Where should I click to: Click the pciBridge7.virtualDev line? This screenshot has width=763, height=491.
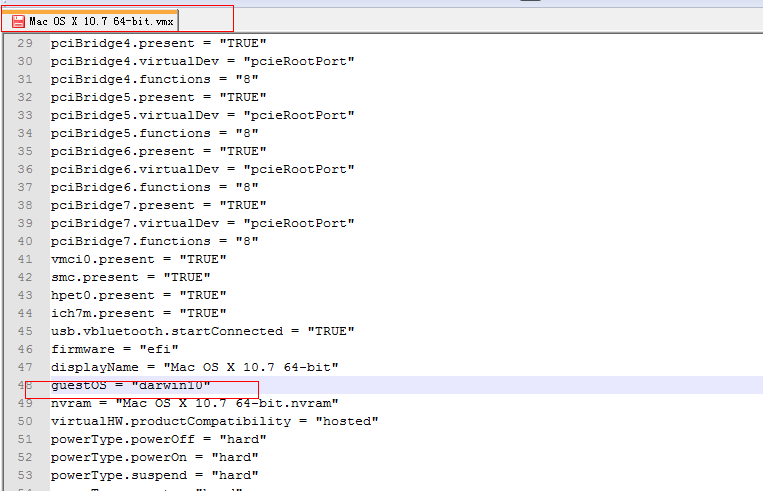[203, 223]
